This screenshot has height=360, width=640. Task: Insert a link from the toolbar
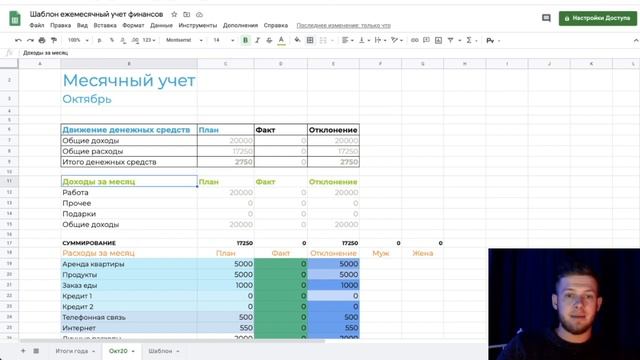(415, 40)
